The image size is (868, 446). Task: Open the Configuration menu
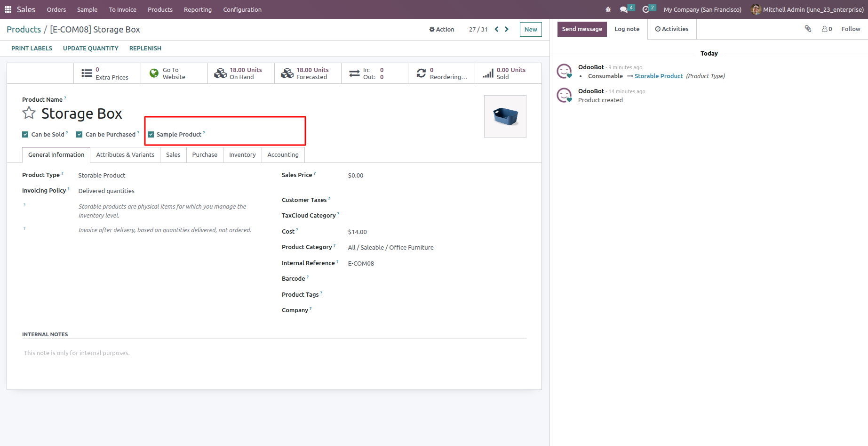pos(242,9)
